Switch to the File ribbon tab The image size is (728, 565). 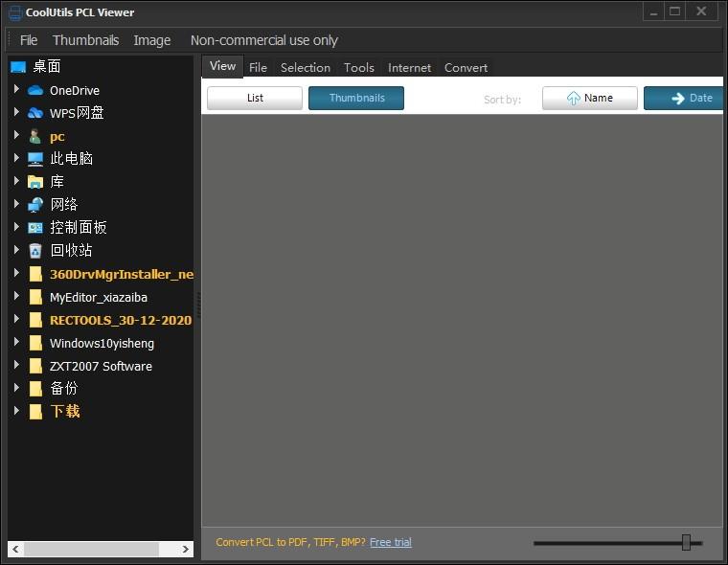click(x=258, y=68)
